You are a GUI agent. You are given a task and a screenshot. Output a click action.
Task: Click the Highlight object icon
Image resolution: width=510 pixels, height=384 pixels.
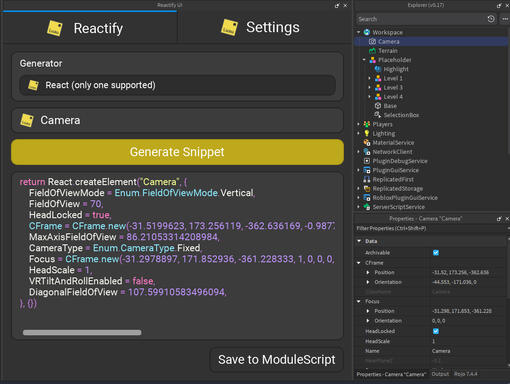click(x=378, y=69)
